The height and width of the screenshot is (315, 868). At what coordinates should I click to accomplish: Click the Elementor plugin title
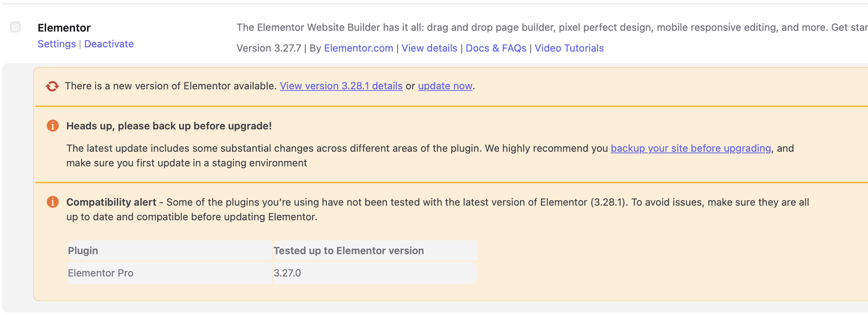pyautogui.click(x=64, y=28)
